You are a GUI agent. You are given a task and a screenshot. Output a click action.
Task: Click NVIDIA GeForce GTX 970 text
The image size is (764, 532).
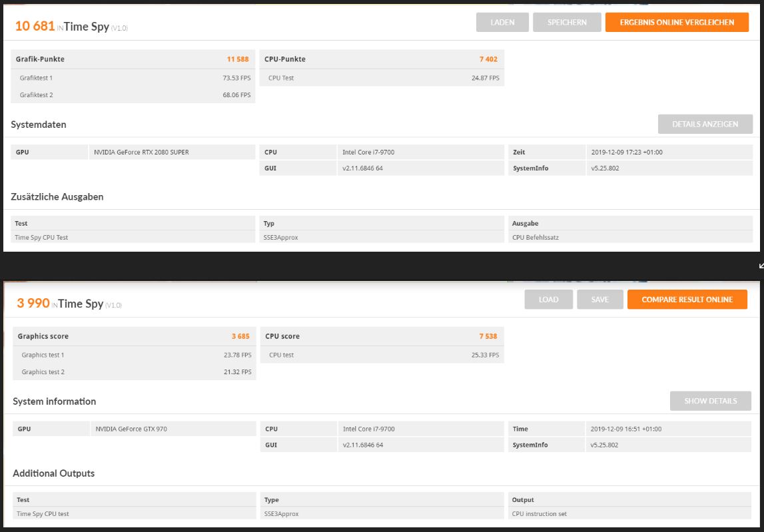[x=132, y=429]
